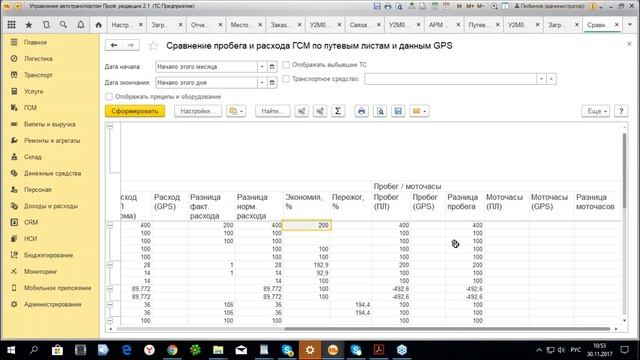Collapse the report header group
The height and width of the screenshot is (360, 640).
coord(110,127)
